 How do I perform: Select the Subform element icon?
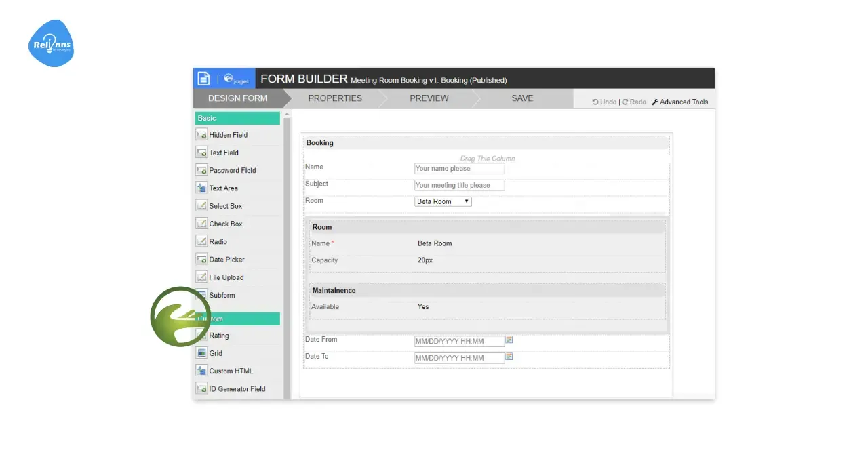coord(201,294)
